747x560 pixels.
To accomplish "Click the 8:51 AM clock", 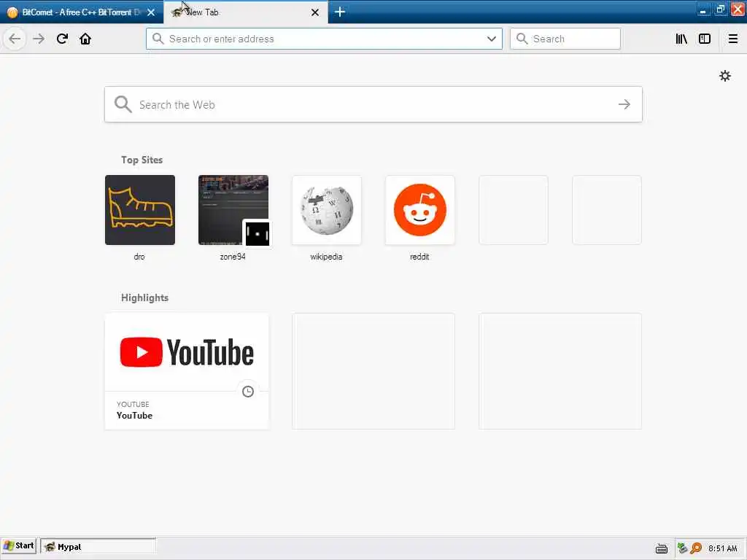I will click(722, 548).
